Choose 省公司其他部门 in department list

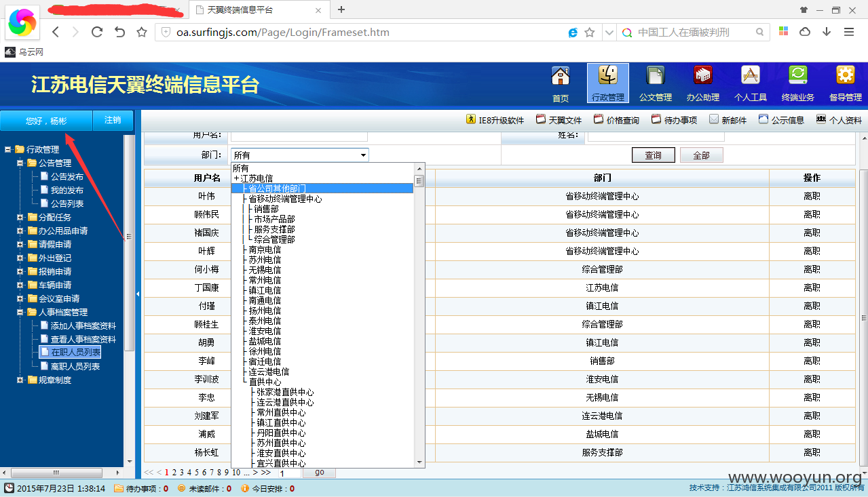322,188
